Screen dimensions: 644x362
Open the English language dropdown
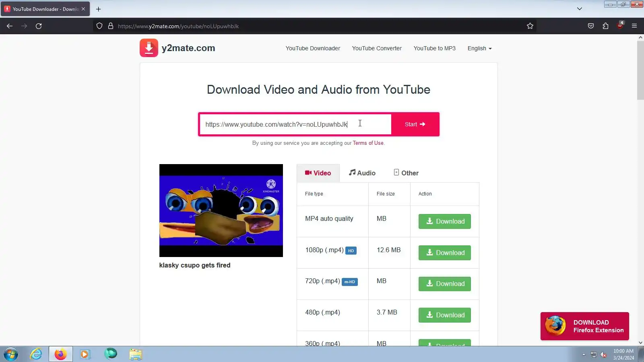(479, 48)
